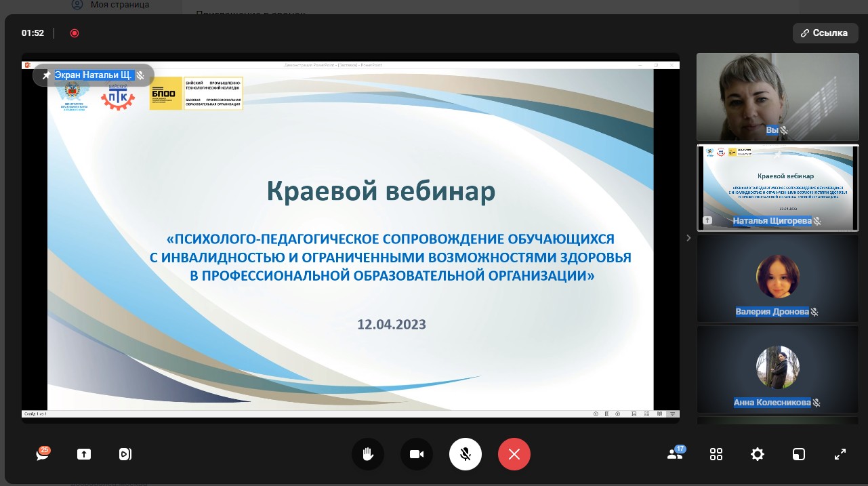This screenshot has width=868, height=486.
Task: Open the call recording control icon
Action: click(125, 454)
